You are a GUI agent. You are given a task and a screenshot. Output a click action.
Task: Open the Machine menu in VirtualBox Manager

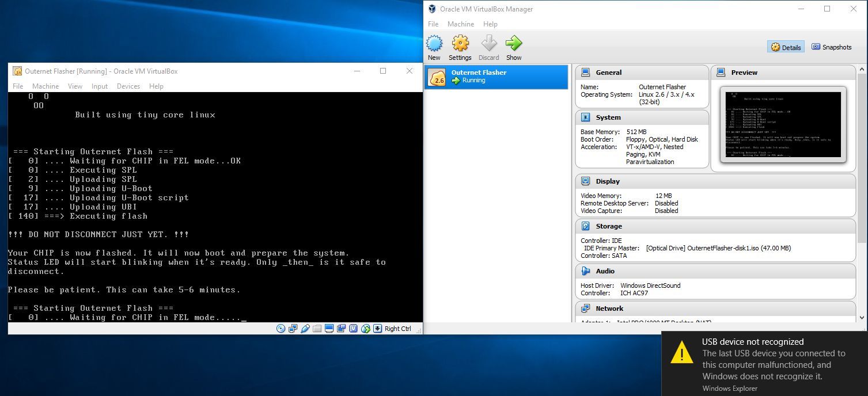click(460, 24)
